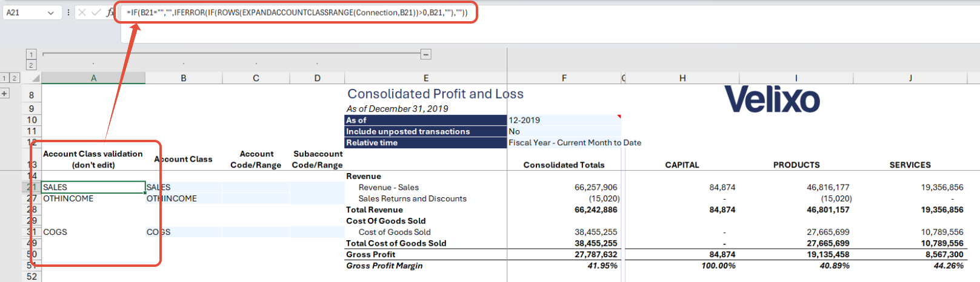
Task: Click consolidated value 66,257,906
Action: tap(596, 188)
